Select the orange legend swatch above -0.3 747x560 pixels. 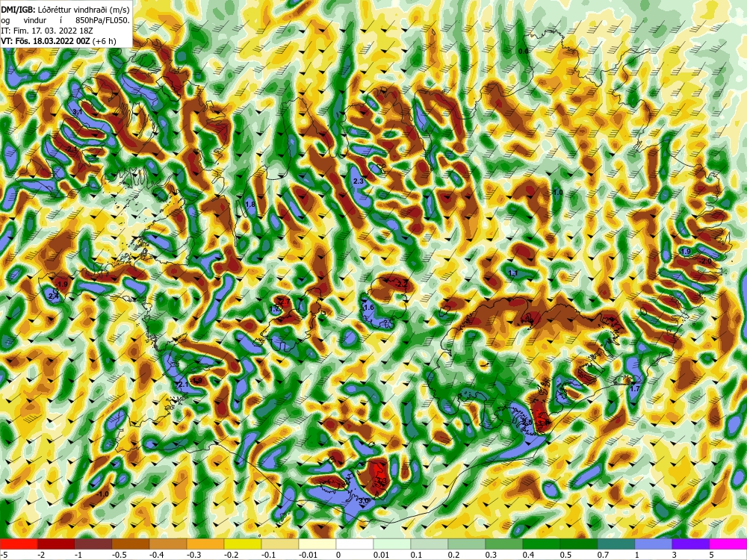pos(205,544)
